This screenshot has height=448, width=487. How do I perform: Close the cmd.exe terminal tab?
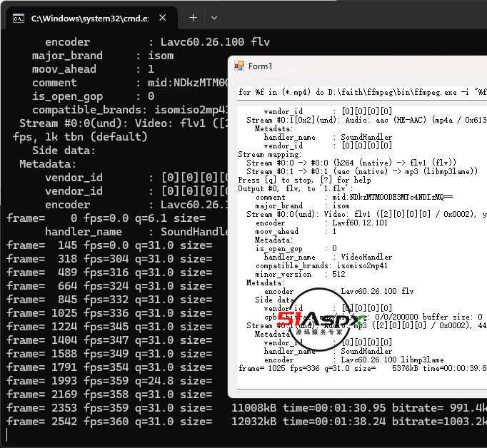[162, 18]
